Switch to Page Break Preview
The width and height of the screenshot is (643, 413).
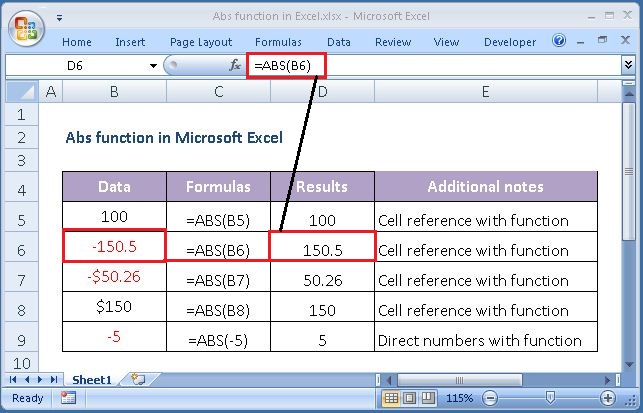(428, 398)
